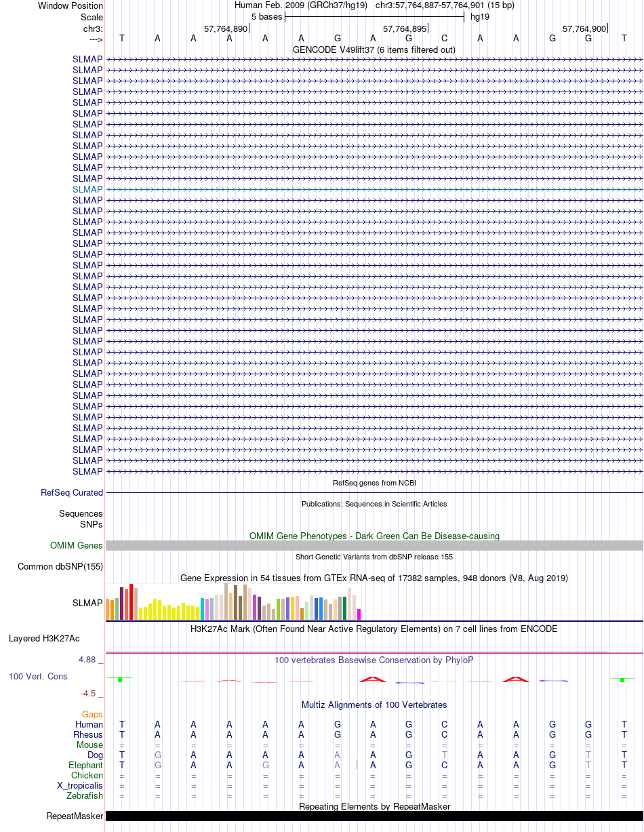Click base C in the chr3 reference sequence row

[444, 39]
